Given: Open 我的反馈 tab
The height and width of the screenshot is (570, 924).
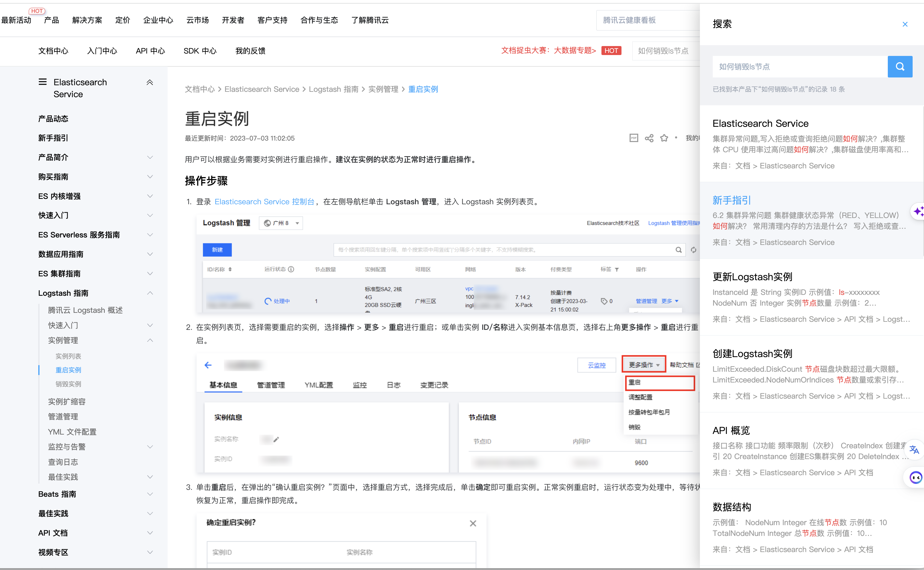Looking at the screenshot, I should [250, 51].
